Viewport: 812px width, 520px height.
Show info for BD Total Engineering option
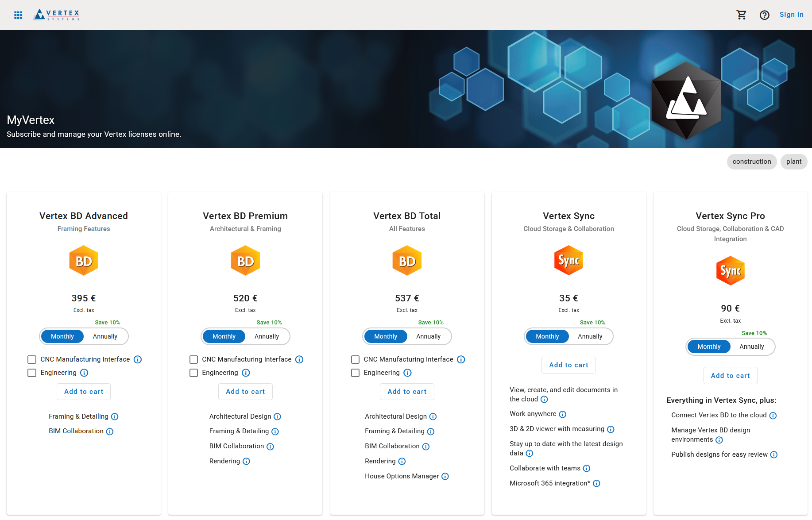(x=407, y=373)
